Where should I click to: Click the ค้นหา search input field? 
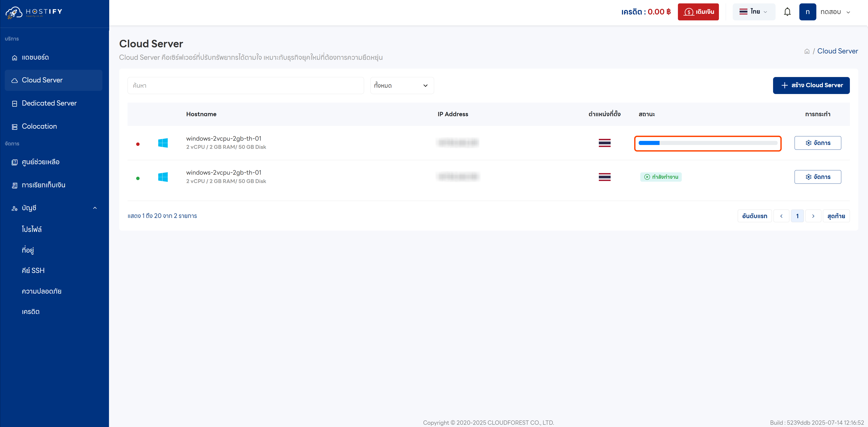pyautogui.click(x=245, y=86)
